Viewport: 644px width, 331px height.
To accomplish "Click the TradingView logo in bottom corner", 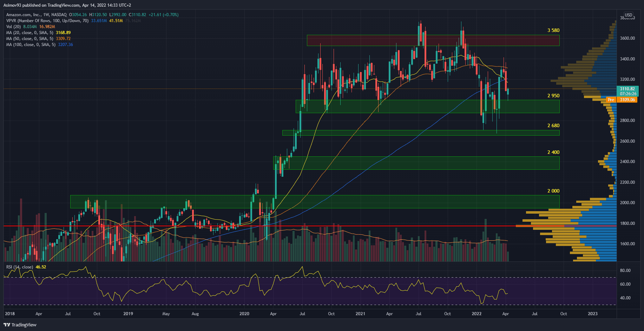I will (x=20, y=325).
